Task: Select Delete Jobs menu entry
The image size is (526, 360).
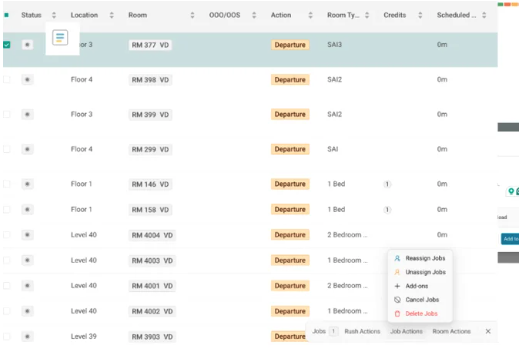Action: click(x=420, y=314)
